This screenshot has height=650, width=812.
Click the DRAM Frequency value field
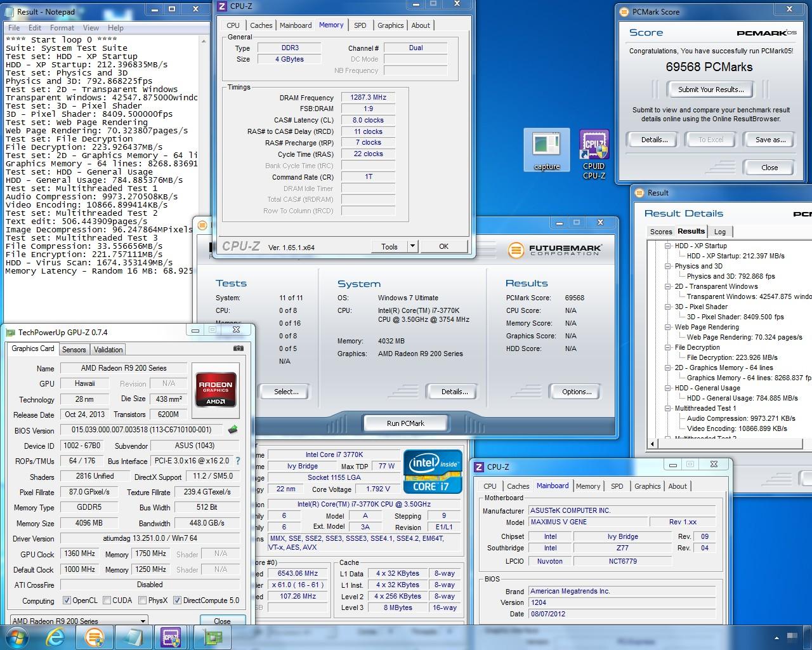click(369, 97)
